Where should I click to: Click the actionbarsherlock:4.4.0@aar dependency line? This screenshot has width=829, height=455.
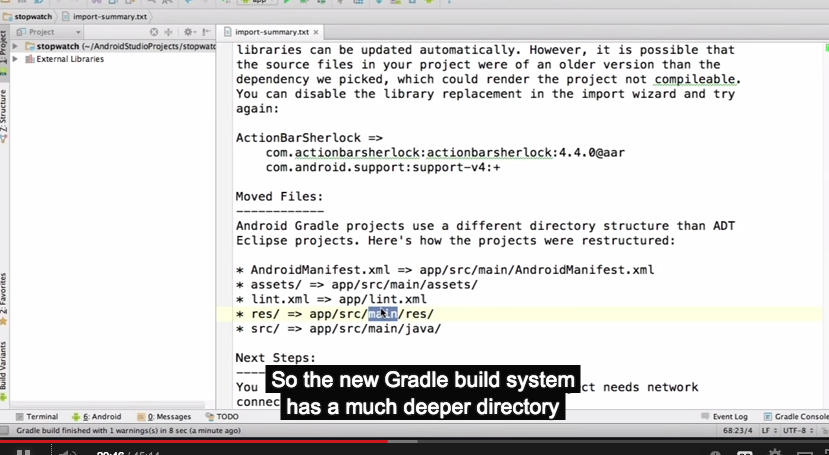445,153
